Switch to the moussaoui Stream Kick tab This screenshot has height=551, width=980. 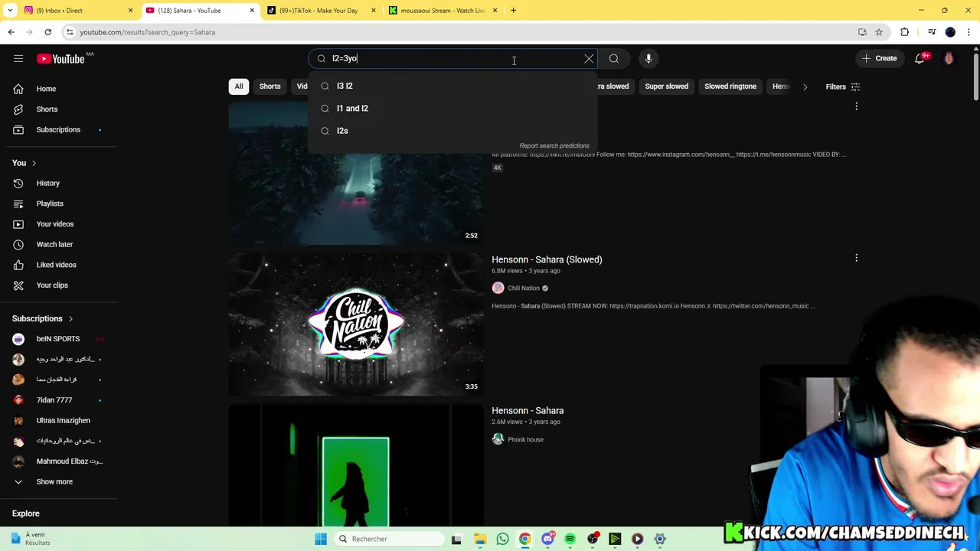click(443, 10)
